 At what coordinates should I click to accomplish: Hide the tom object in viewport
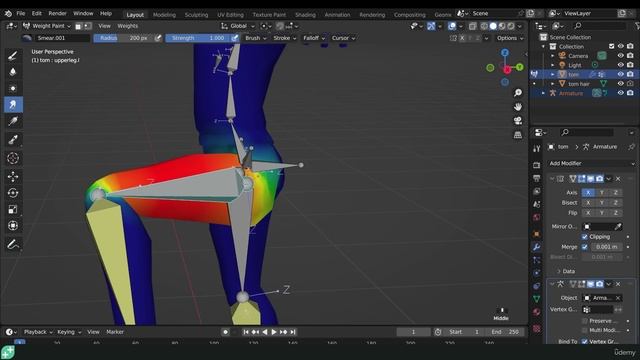(620, 74)
